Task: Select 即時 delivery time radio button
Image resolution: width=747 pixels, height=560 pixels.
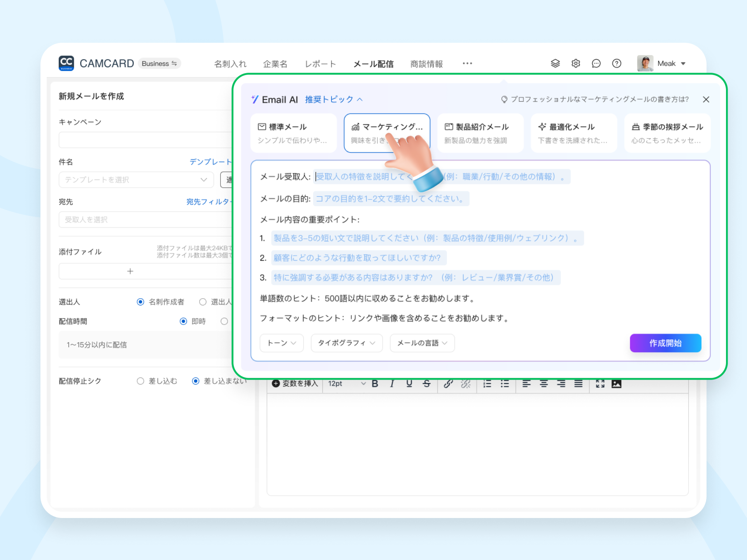Action: [183, 321]
